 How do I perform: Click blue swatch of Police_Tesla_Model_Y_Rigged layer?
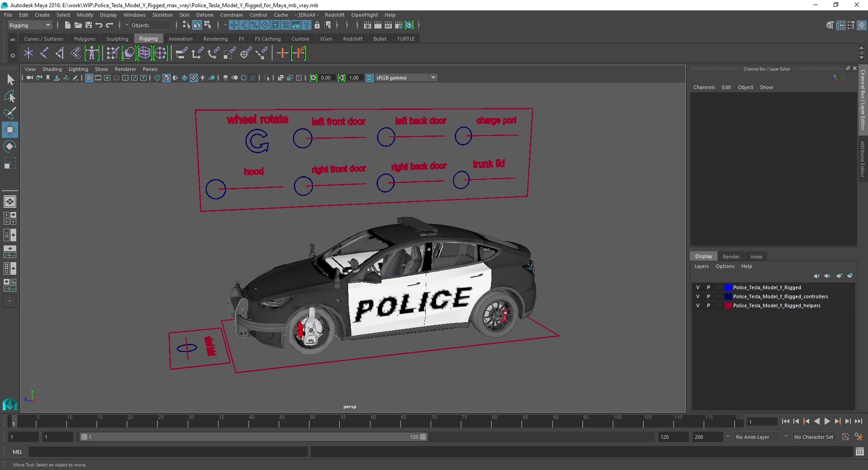728,287
